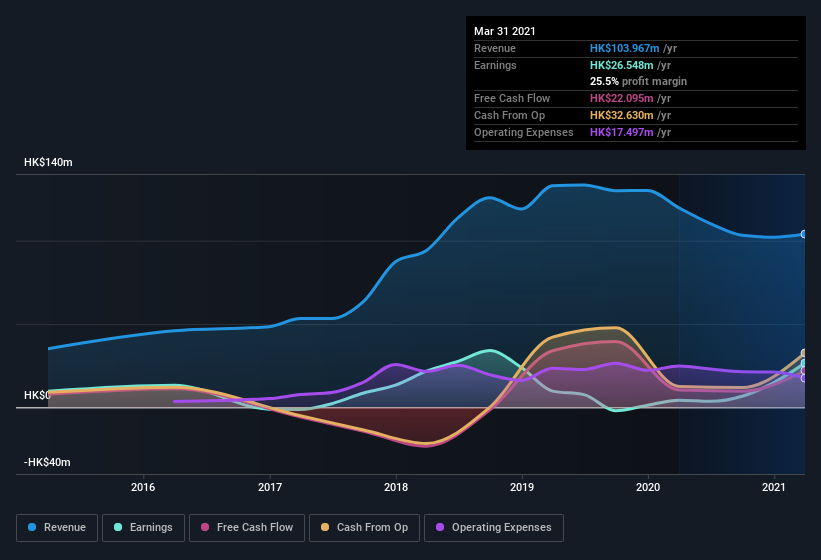Click the HK$17.497m operating expenses value
This screenshot has height=560, width=821.
pos(622,132)
